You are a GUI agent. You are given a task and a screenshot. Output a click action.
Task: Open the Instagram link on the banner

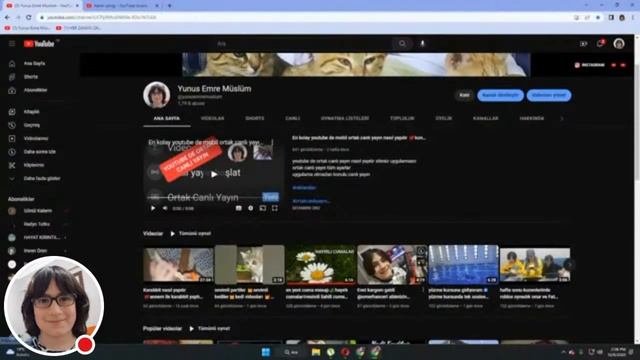click(x=589, y=65)
